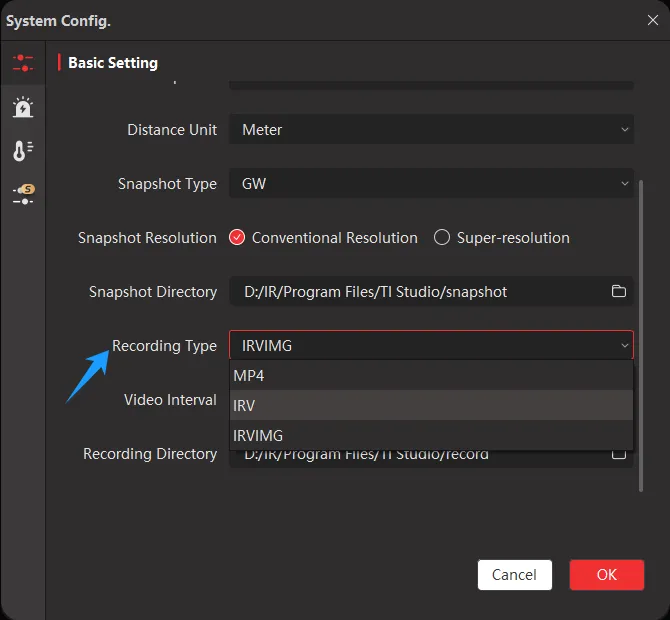
Task: Open the Basic Setting sidebar icon
Action: click(x=22, y=63)
